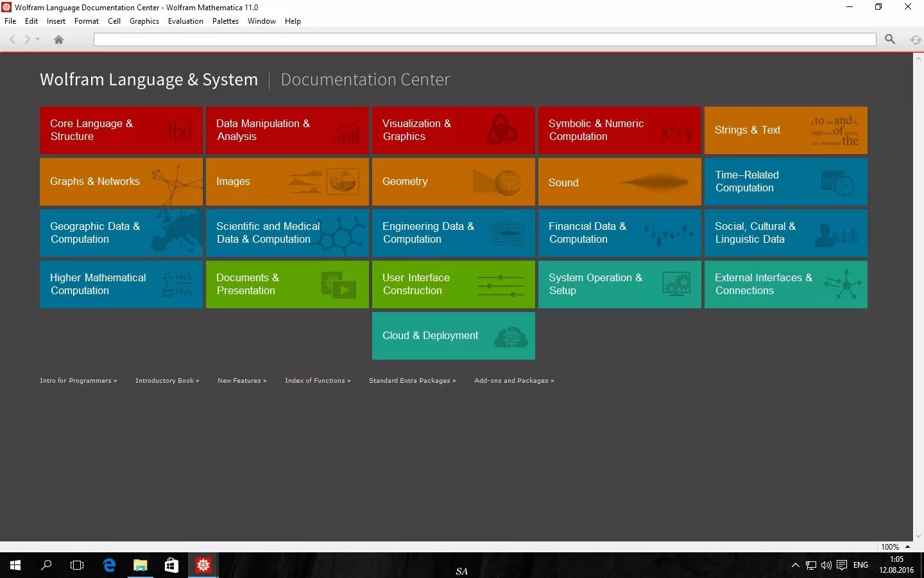Open the Help menu
The height and width of the screenshot is (578, 924).
click(x=293, y=21)
